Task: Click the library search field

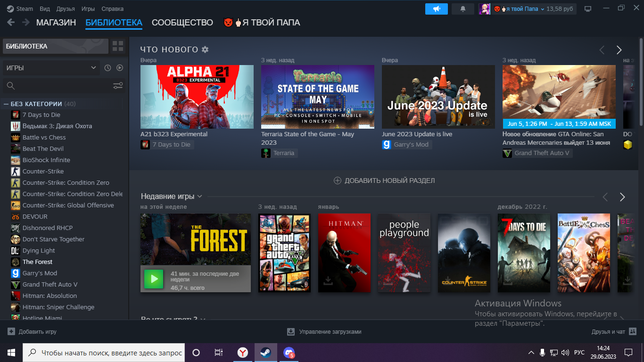Action: click(x=57, y=86)
